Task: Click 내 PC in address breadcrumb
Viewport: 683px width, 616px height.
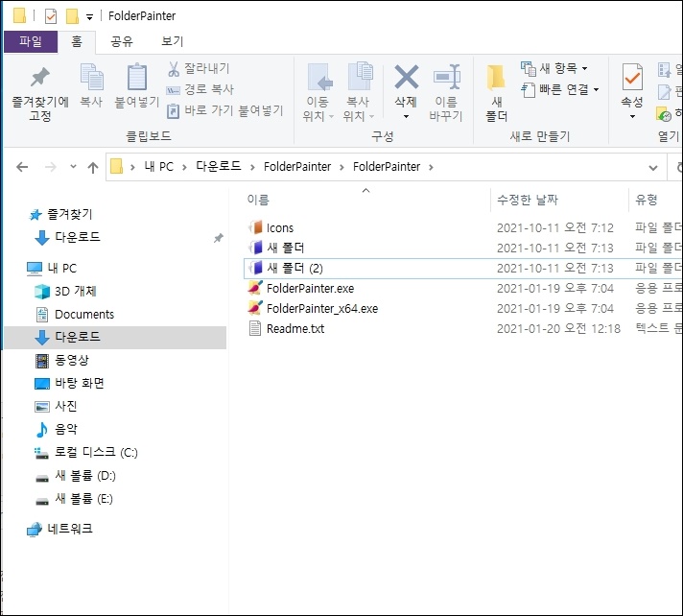Action: 159,167
